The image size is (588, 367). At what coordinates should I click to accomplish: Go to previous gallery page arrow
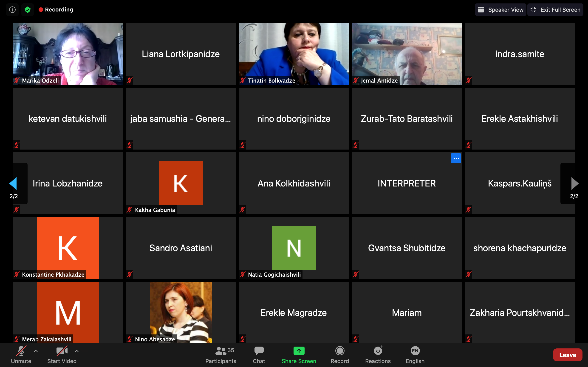pos(13,183)
